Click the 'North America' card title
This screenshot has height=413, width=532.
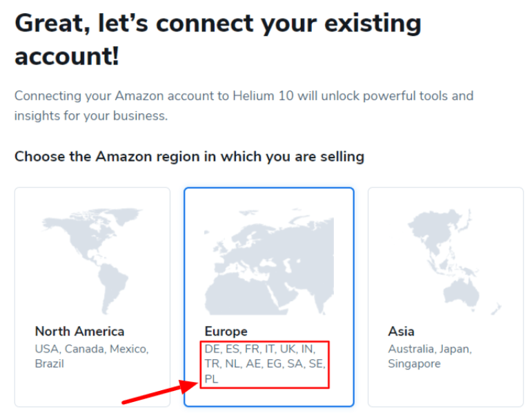tap(80, 332)
